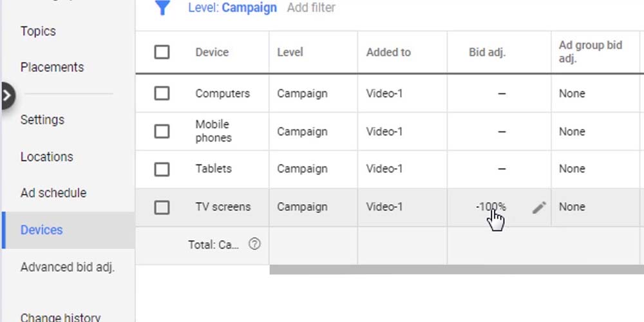Click Tablets bid adjustment dash cell

click(502, 169)
